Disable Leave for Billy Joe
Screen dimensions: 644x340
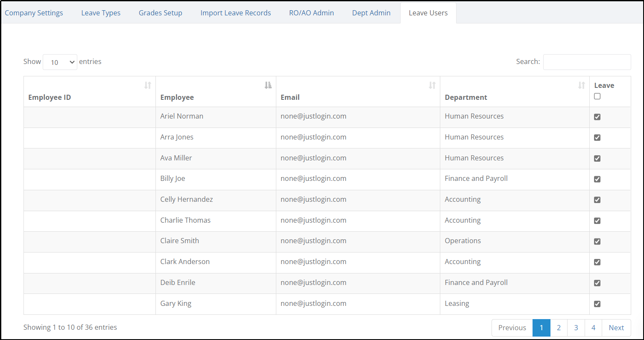click(597, 179)
